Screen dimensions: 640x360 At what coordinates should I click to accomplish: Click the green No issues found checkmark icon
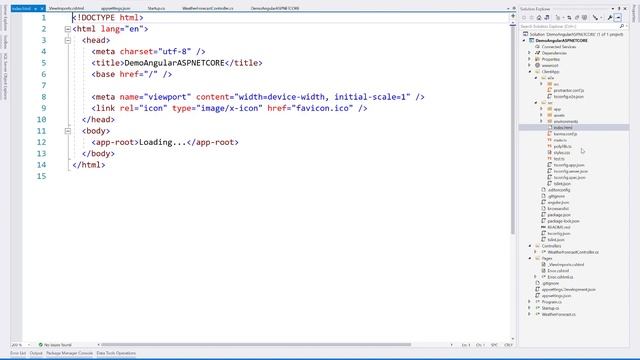[40, 345]
